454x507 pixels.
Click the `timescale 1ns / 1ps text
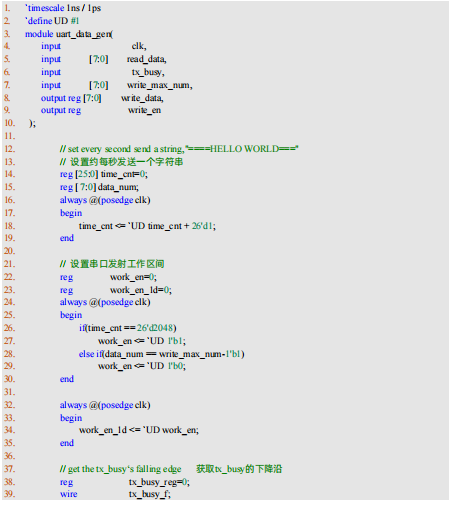63,8
